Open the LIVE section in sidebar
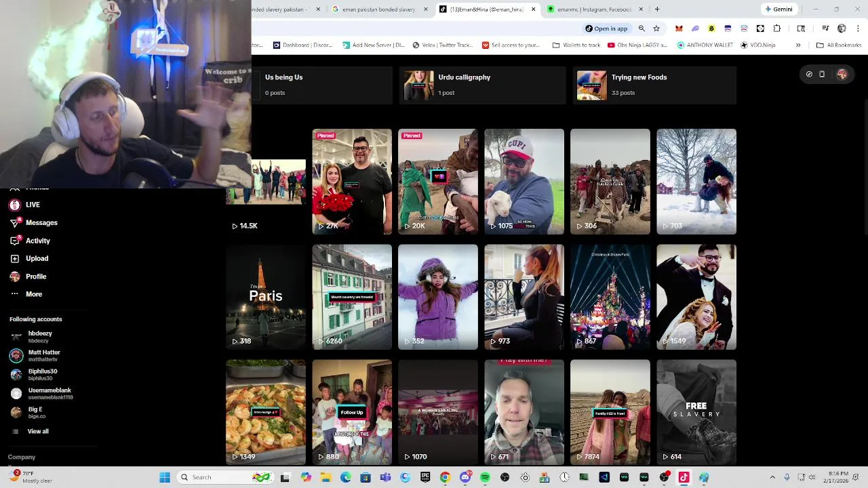The width and height of the screenshot is (868, 488). 24,205
